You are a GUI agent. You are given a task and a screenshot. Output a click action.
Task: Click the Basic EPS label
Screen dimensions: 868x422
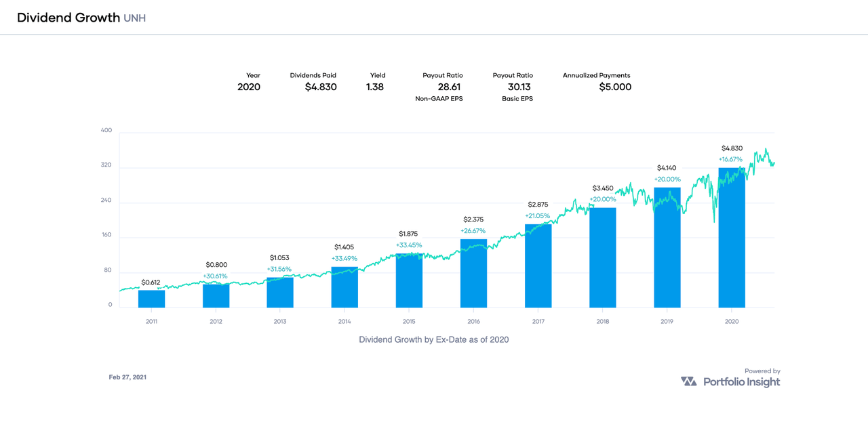[x=516, y=99]
